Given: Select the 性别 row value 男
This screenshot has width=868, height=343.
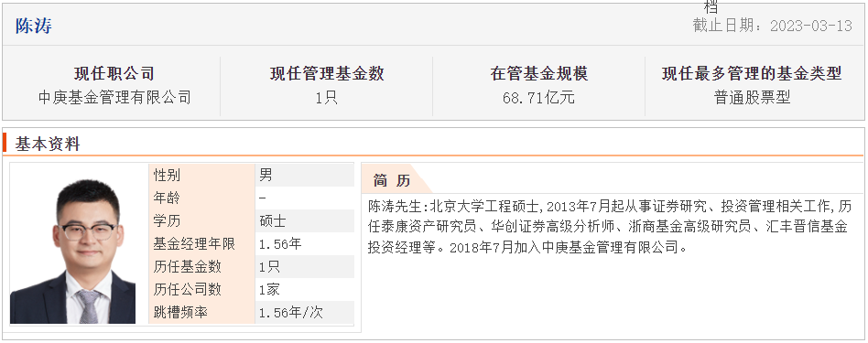Looking at the screenshot, I should coord(266,176).
